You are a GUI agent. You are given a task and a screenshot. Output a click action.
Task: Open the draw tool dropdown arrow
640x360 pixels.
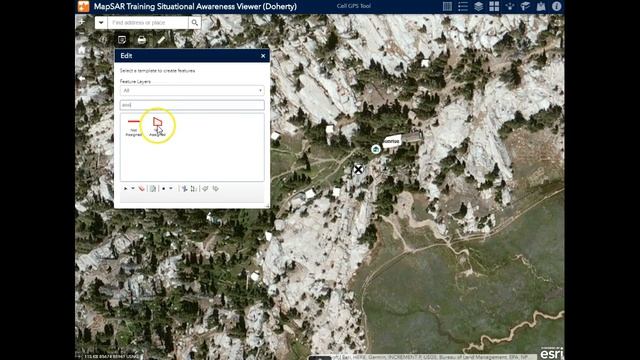(x=171, y=189)
